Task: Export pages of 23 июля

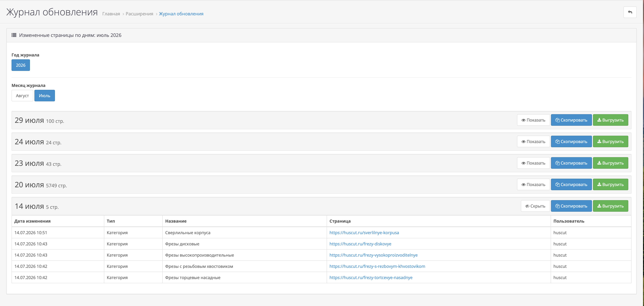Action: click(x=611, y=163)
